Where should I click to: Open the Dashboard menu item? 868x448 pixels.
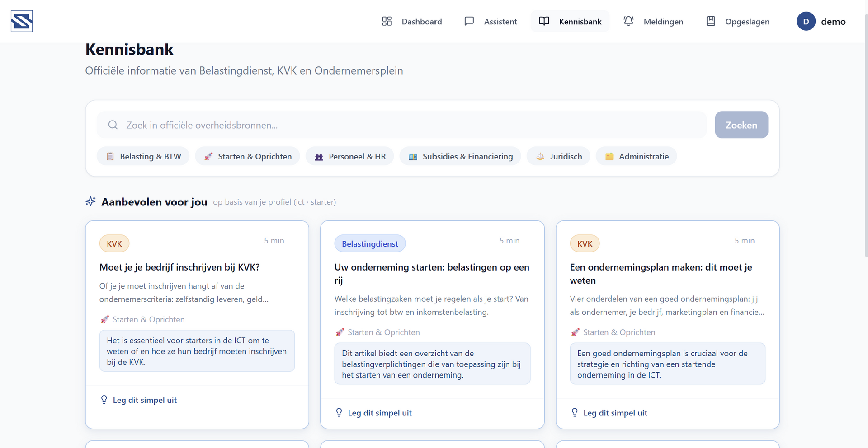412,21
